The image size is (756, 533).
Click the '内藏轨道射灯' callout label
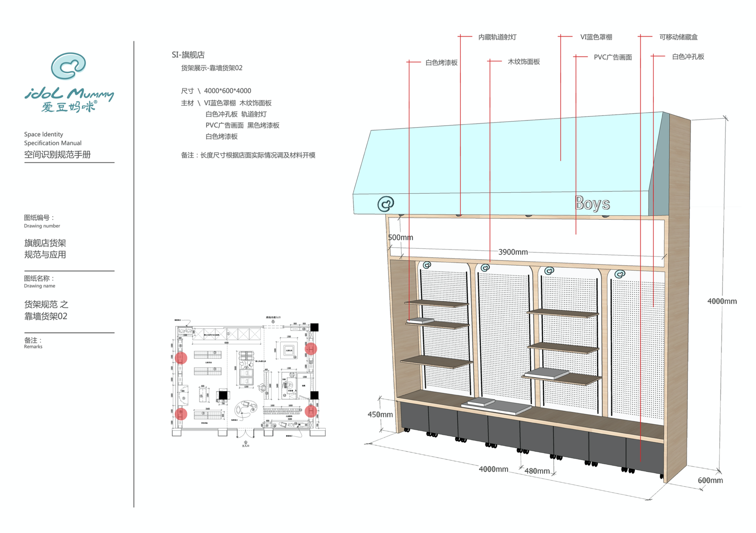(x=497, y=37)
